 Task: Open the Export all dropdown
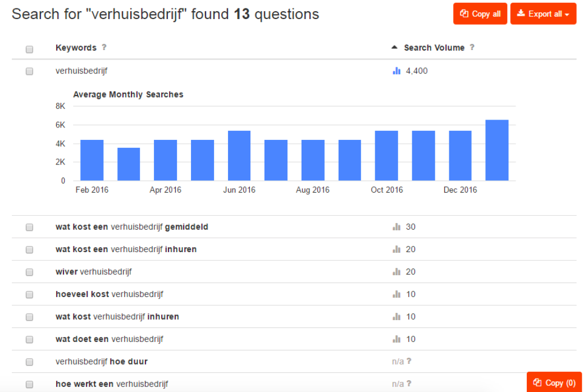543,14
